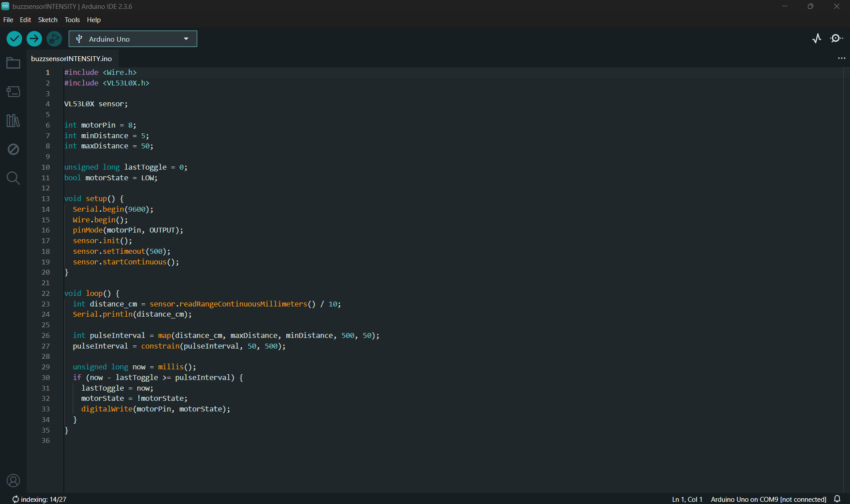The width and height of the screenshot is (850, 504).
Task: Click the user account profile icon
Action: (x=13, y=481)
